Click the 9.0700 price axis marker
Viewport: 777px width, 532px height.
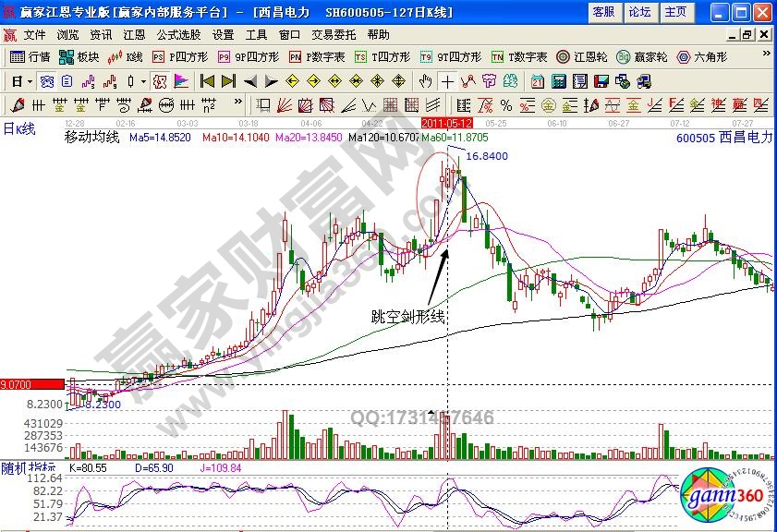click(x=32, y=385)
